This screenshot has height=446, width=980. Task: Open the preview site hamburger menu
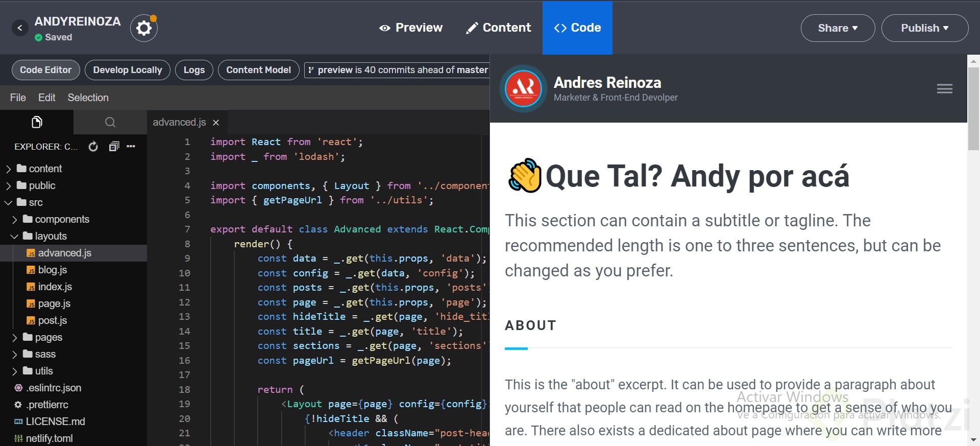945,89
